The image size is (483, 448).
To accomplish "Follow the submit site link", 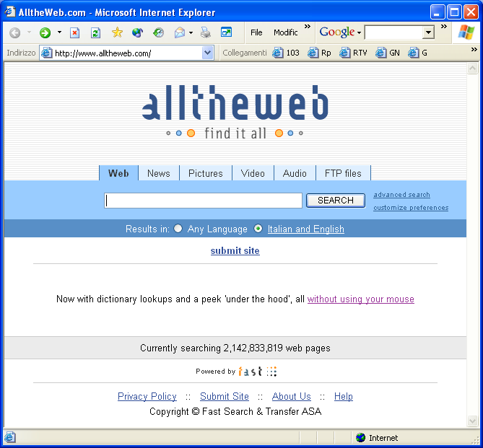I will pos(235,250).
